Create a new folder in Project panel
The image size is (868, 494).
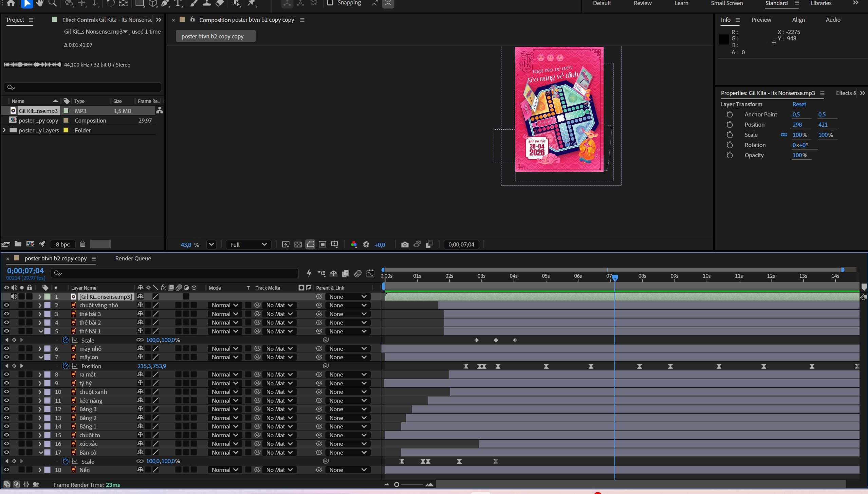[18, 244]
